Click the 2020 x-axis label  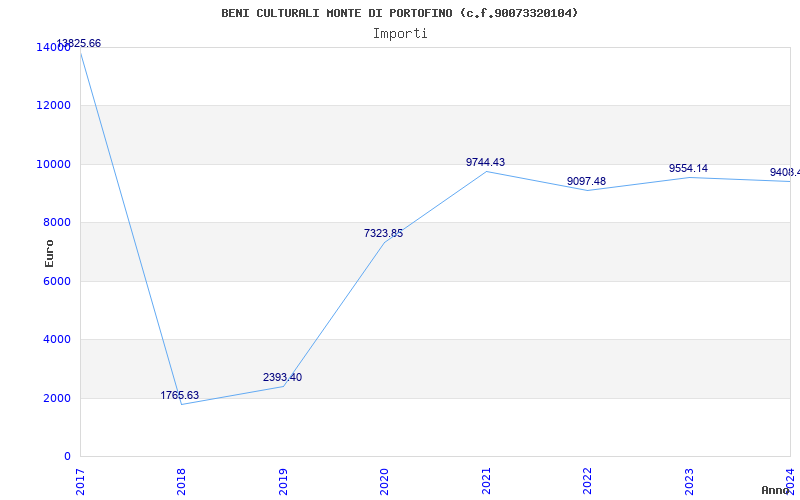[384, 482]
